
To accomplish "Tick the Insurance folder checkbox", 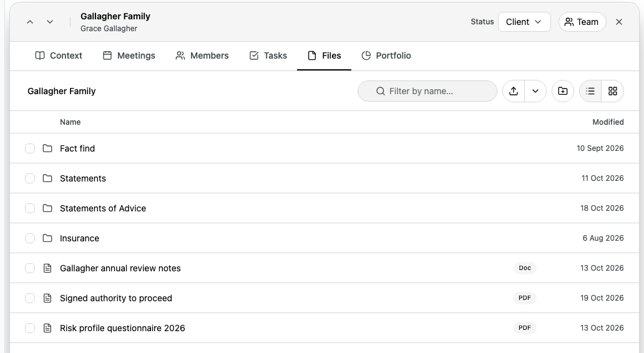I will click(x=30, y=238).
